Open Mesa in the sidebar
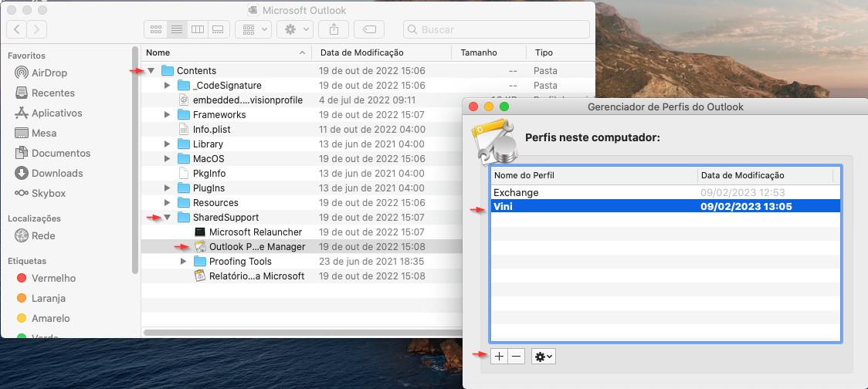This screenshot has width=868, height=389. pos(36,133)
